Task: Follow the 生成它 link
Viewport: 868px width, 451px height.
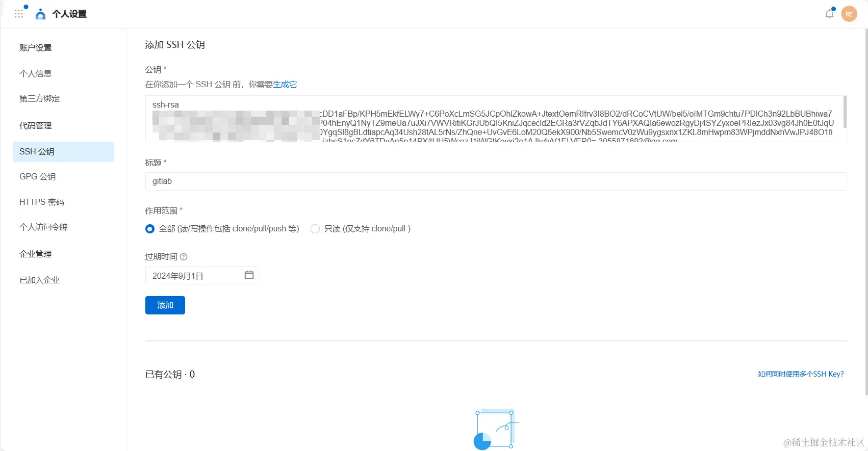Action: coord(285,84)
